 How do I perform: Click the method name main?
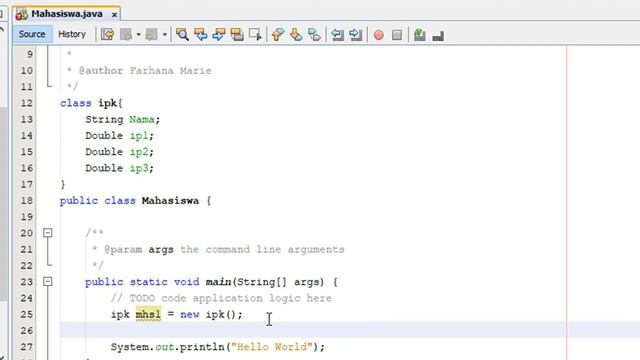[218, 282]
